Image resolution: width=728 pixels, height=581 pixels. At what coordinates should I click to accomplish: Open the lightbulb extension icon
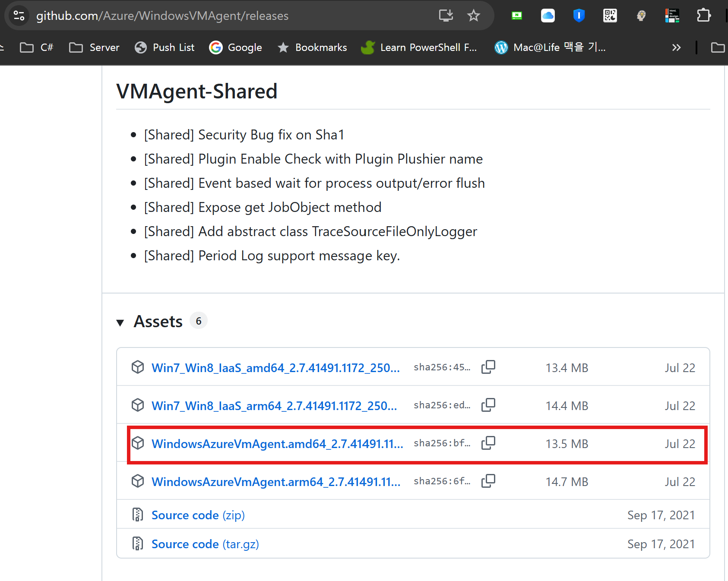641,16
